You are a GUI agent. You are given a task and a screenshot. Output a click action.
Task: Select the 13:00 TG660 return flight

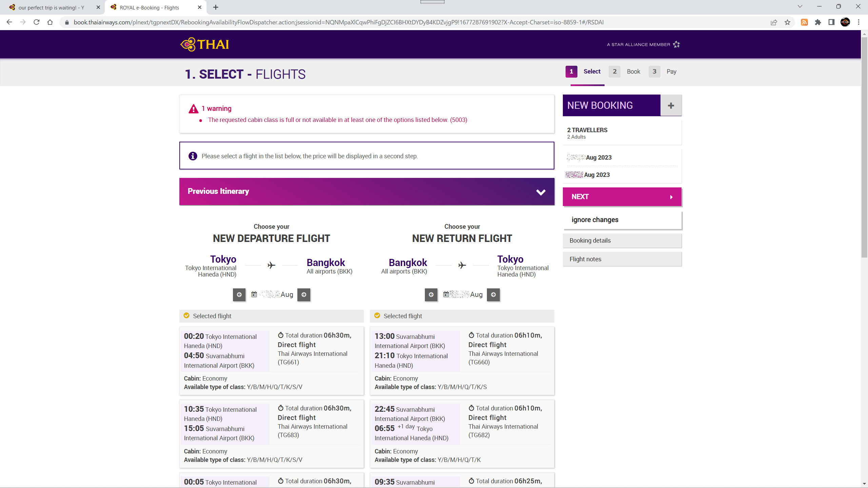[x=462, y=361]
